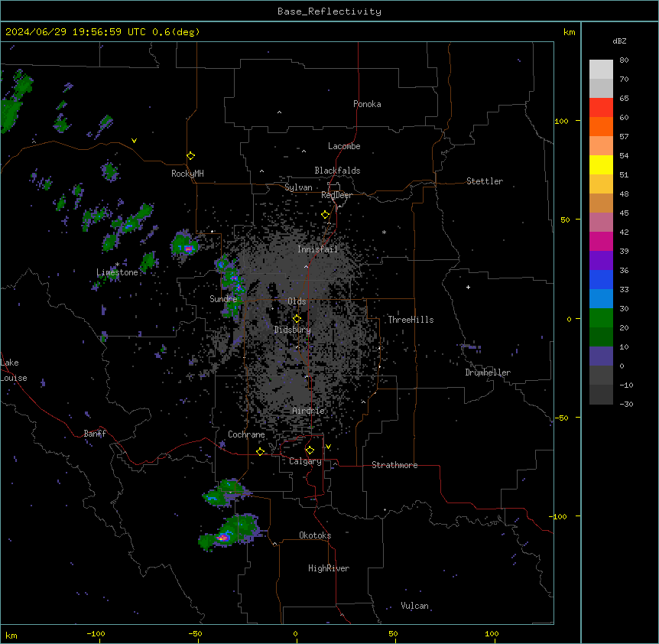The image size is (659, 644).
Task: Click the yellow V marker east of Calgary
Action: pos(328,447)
